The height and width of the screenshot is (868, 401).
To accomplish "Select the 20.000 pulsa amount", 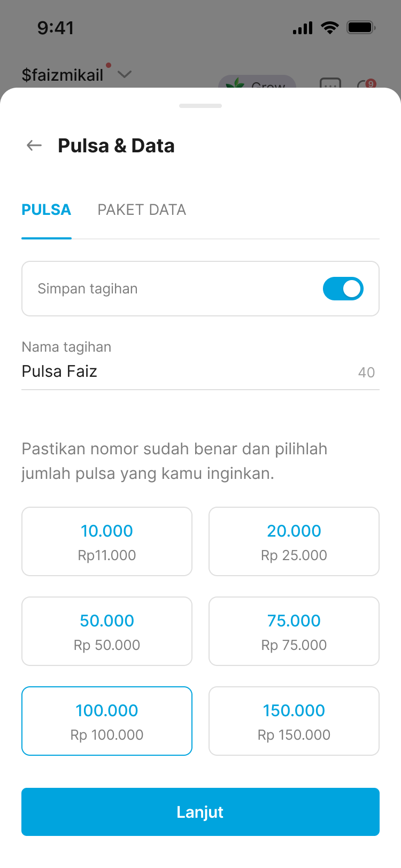I will tap(294, 541).
